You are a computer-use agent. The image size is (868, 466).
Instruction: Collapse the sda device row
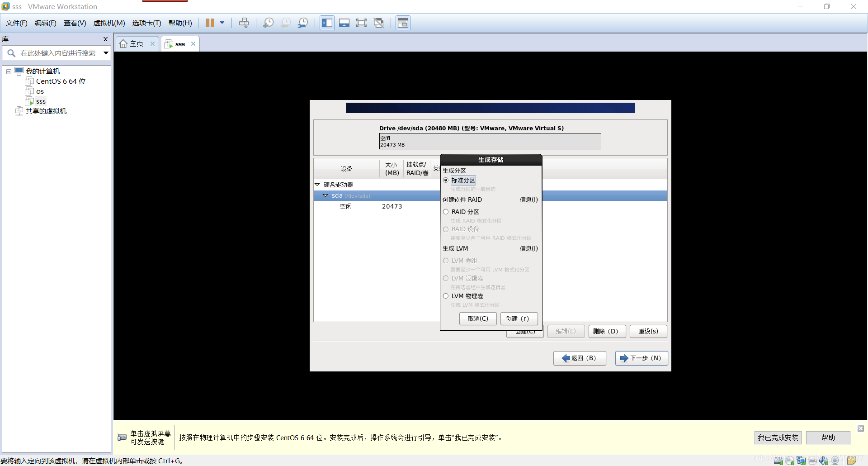(x=325, y=195)
